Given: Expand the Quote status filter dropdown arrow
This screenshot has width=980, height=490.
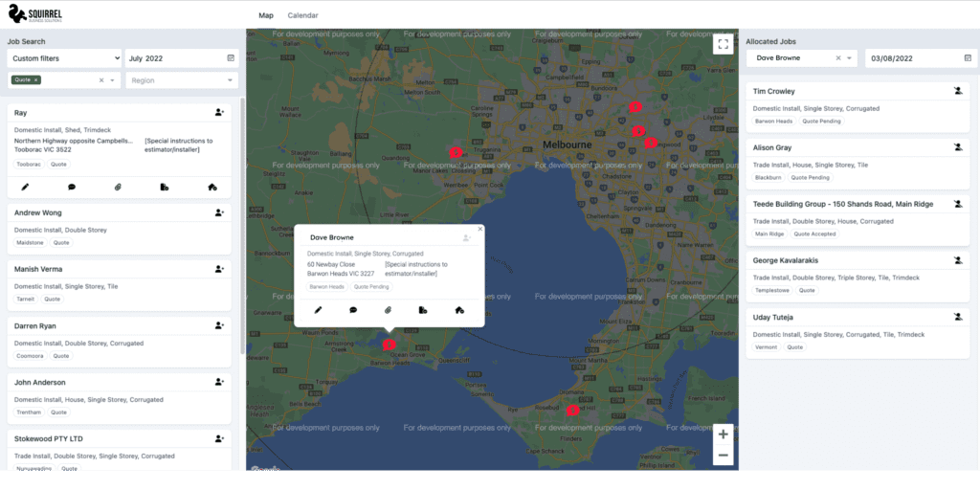Looking at the screenshot, I should 113,80.
